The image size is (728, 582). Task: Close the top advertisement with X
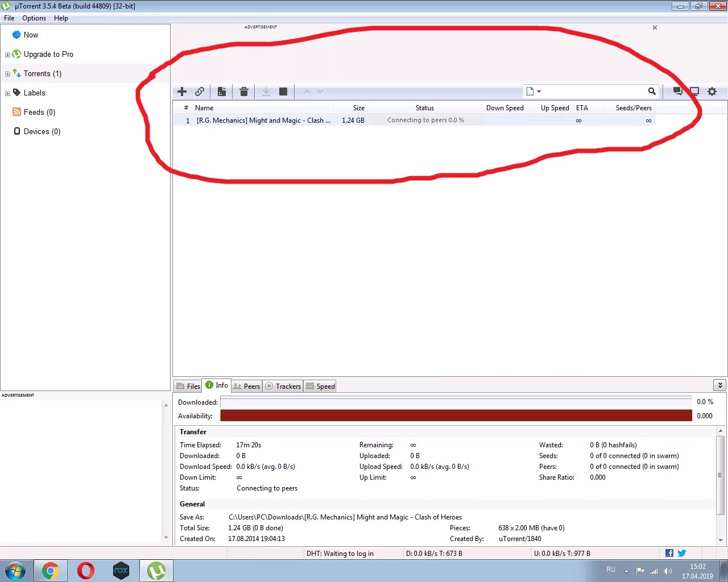pos(655,27)
